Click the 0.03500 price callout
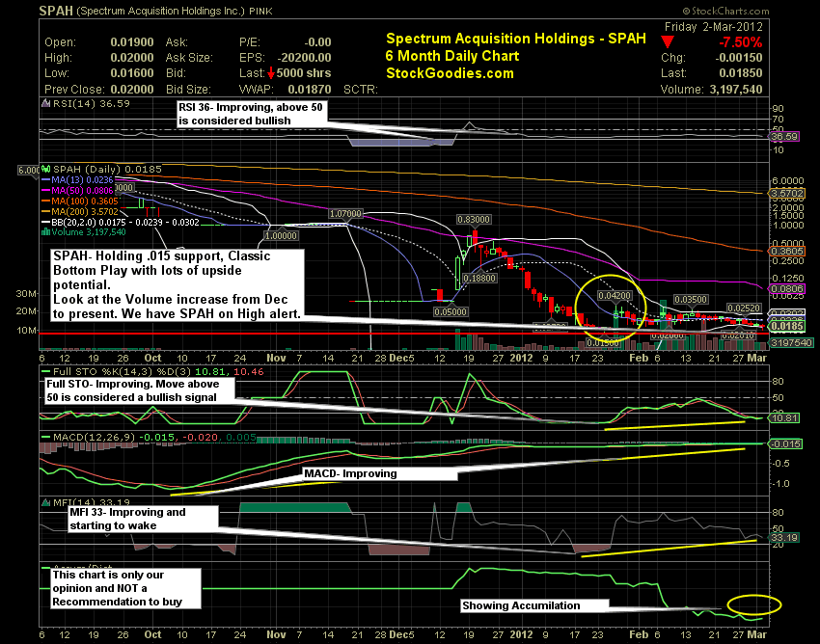This screenshot has height=644, width=820. [x=691, y=300]
